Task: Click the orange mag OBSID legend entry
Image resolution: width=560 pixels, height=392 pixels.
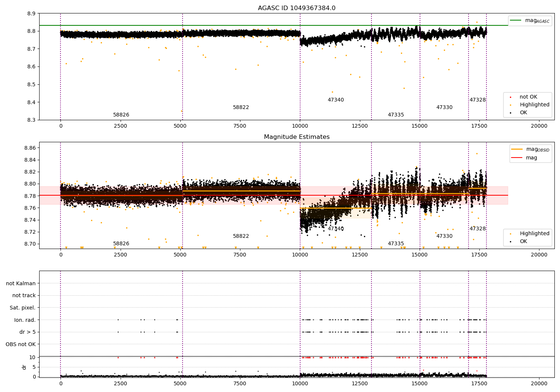Action: pyautogui.click(x=531, y=149)
